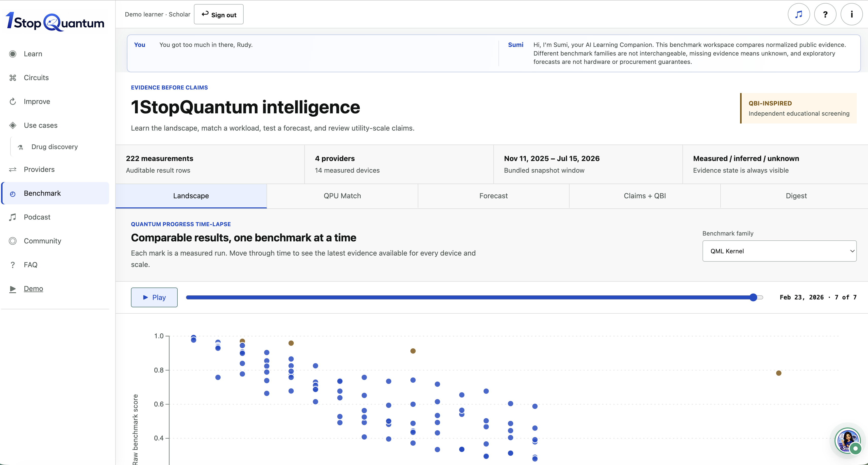Screen dimensions: 868x465
Task: Click the "Comparable results, one benchmark at a time" heading
Action: (x=243, y=238)
